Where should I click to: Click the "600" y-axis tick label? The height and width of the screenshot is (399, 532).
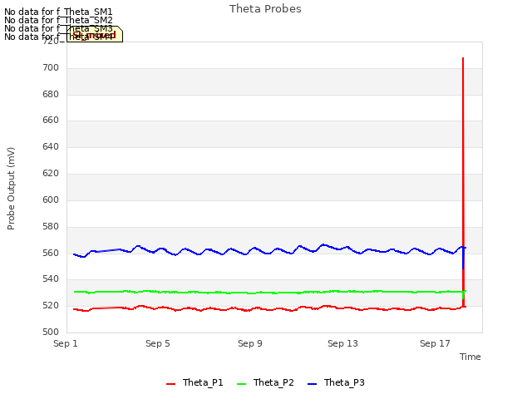tap(51, 199)
